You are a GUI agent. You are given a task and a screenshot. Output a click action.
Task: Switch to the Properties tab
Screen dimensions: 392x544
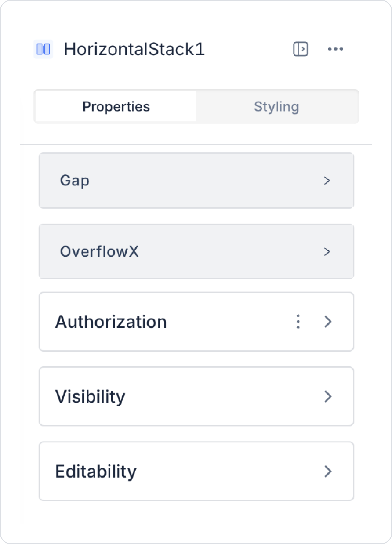[116, 106]
